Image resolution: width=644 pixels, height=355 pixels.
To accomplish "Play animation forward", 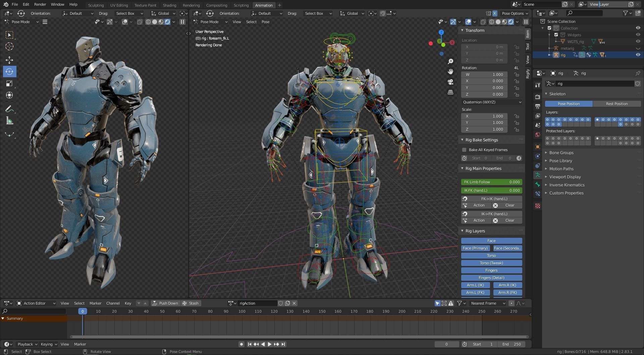I will click(269, 344).
